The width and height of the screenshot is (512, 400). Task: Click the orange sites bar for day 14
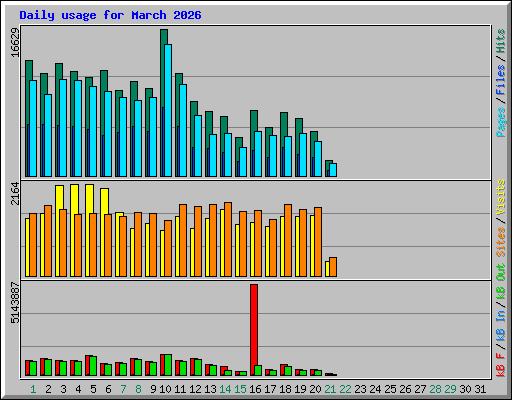[228, 239]
